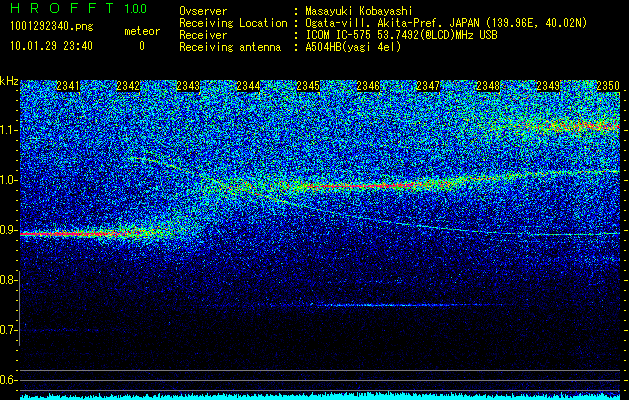Select the ICOM IC-575 53.7492 MHz receiver text

click(401, 35)
